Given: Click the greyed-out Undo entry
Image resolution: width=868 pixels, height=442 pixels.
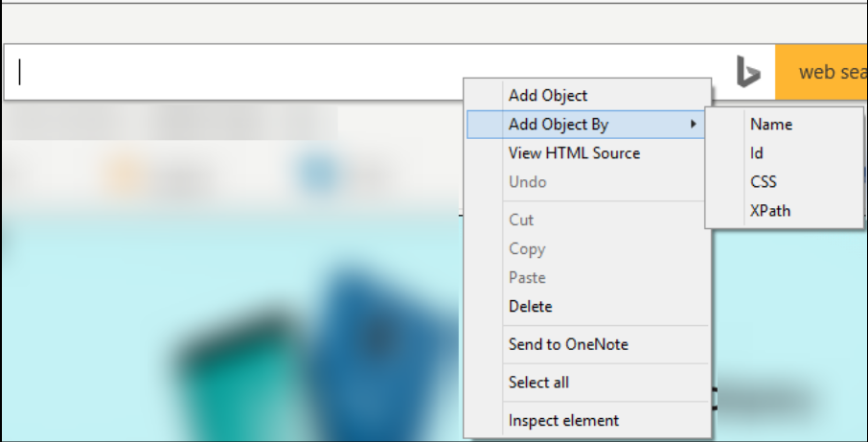Looking at the screenshot, I should point(528,181).
